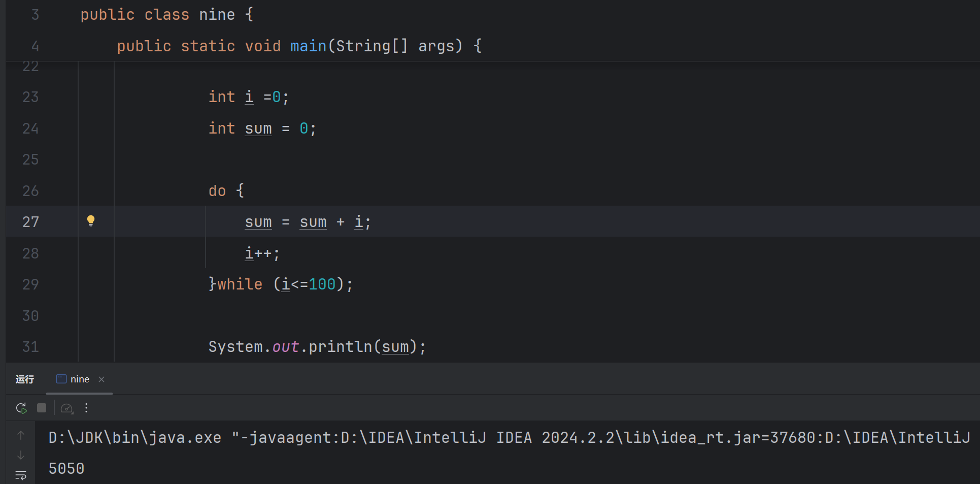
Task: Jump down the stack trace arrow
Action: point(21,455)
